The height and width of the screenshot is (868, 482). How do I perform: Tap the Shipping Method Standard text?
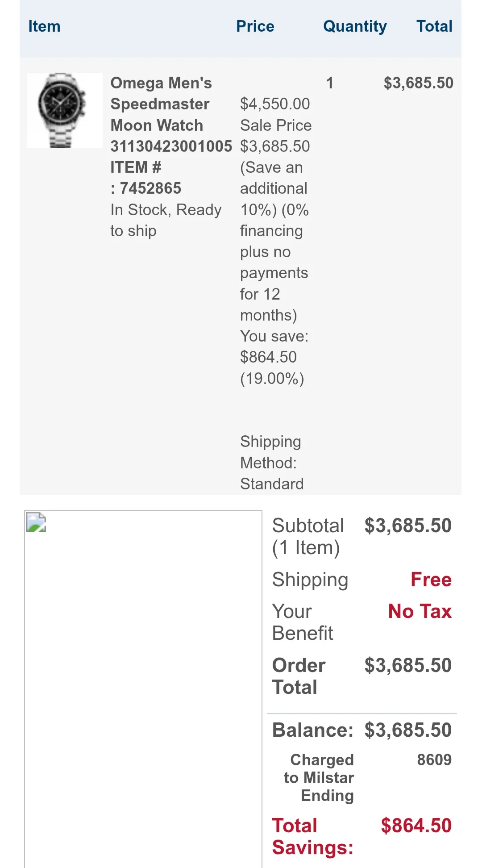pos(272,463)
